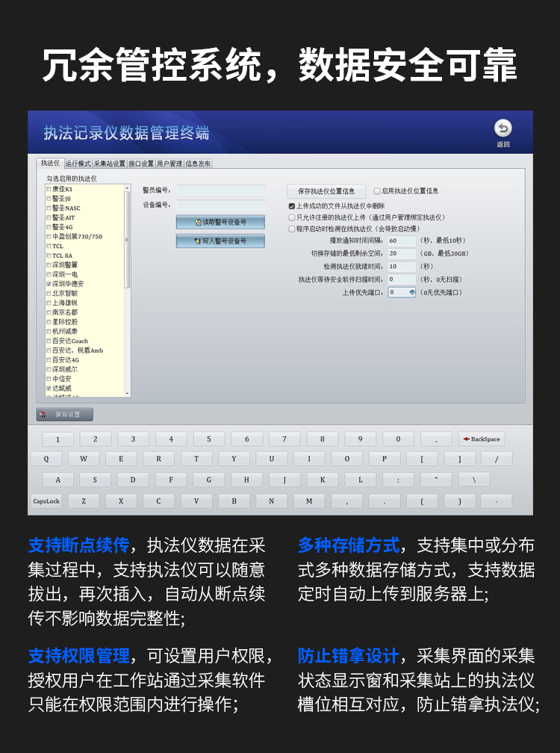The width and height of the screenshot is (560, 753).
Task: Open the 上传优先端口 dropdown
Action: tap(411, 292)
